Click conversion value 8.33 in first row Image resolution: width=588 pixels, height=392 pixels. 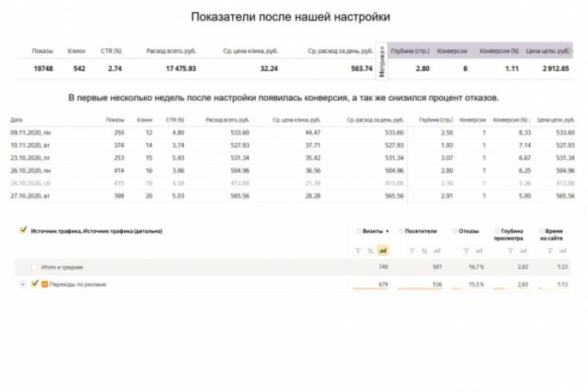click(524, 132)
